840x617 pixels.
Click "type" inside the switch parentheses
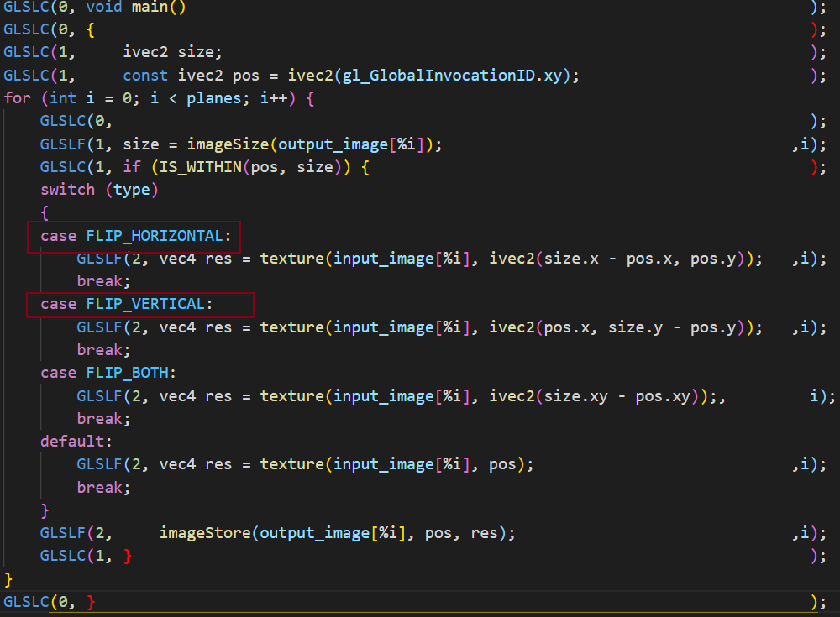(131, 190)
